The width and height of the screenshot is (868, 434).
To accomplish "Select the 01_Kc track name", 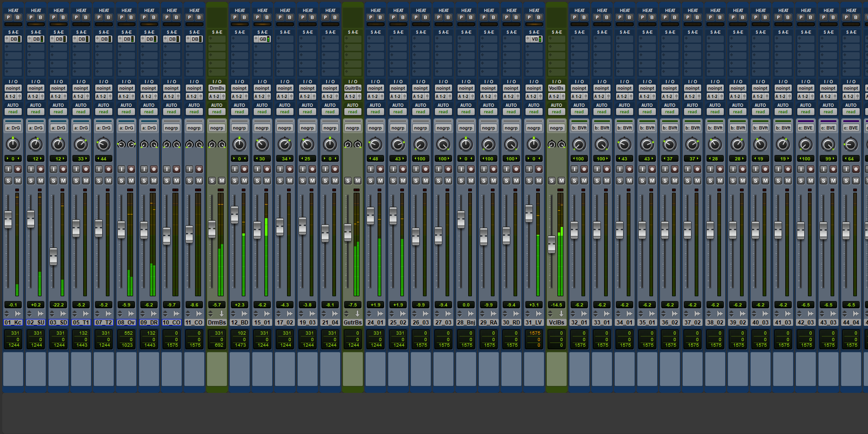I will pyautogui.click(x=13, y=323).
